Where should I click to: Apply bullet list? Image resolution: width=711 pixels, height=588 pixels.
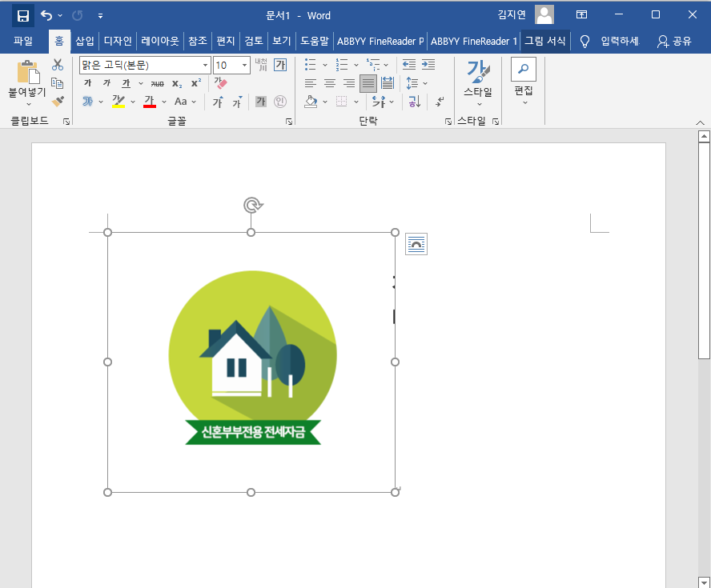[310, 65]
